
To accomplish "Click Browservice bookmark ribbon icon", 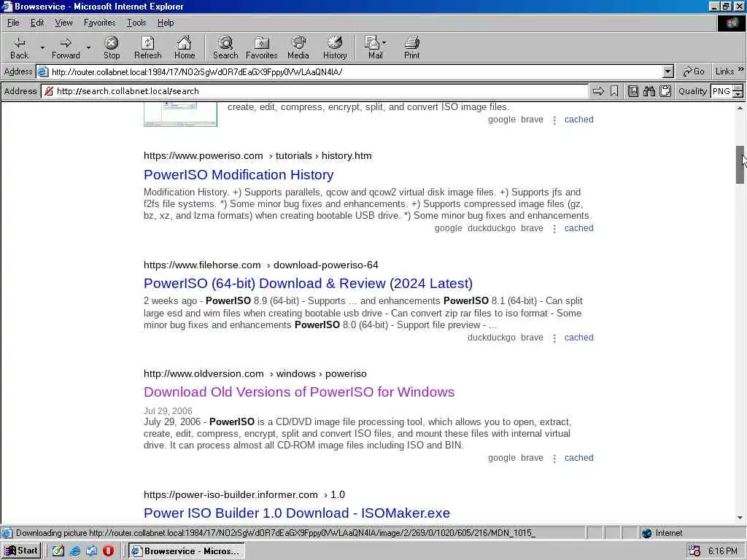I will coord(614,91).
